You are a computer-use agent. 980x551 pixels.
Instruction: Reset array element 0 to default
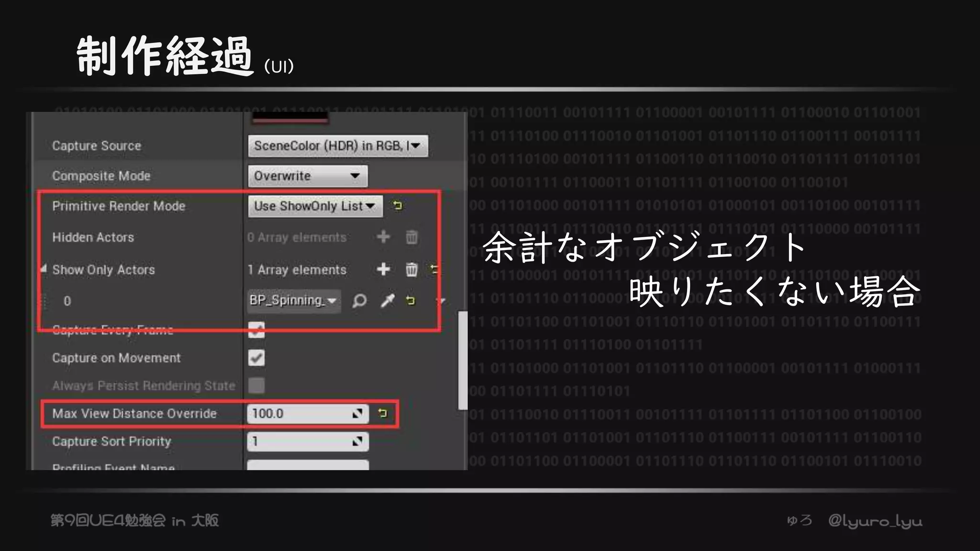(x=410, y=300)
